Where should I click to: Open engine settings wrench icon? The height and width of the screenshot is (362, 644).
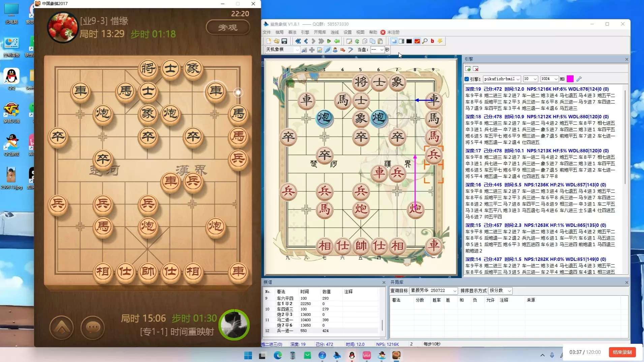point(579,79)
